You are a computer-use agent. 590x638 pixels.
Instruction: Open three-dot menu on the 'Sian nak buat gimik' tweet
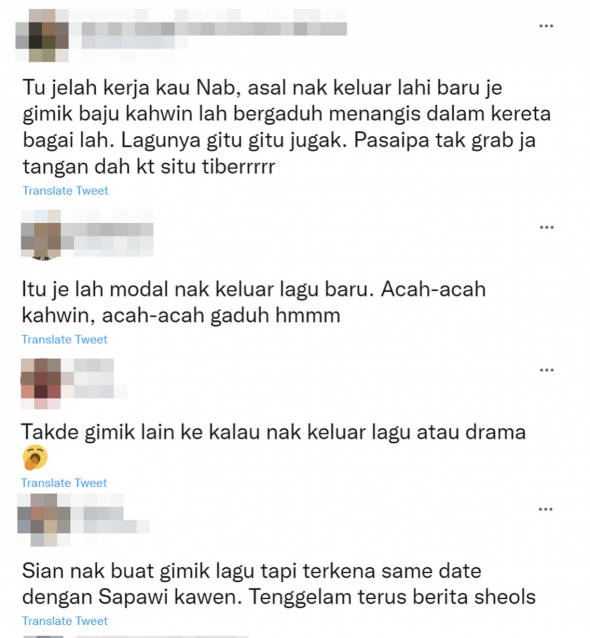(x=545, y=509)
